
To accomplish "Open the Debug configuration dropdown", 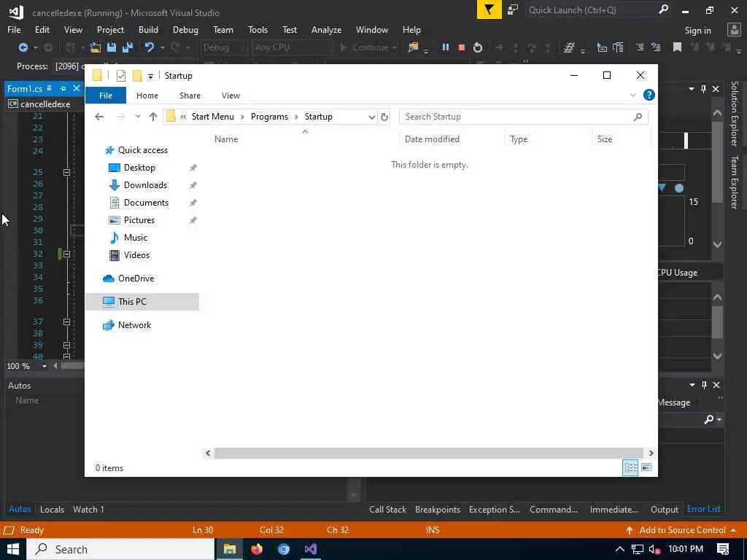I will (243, 47).
